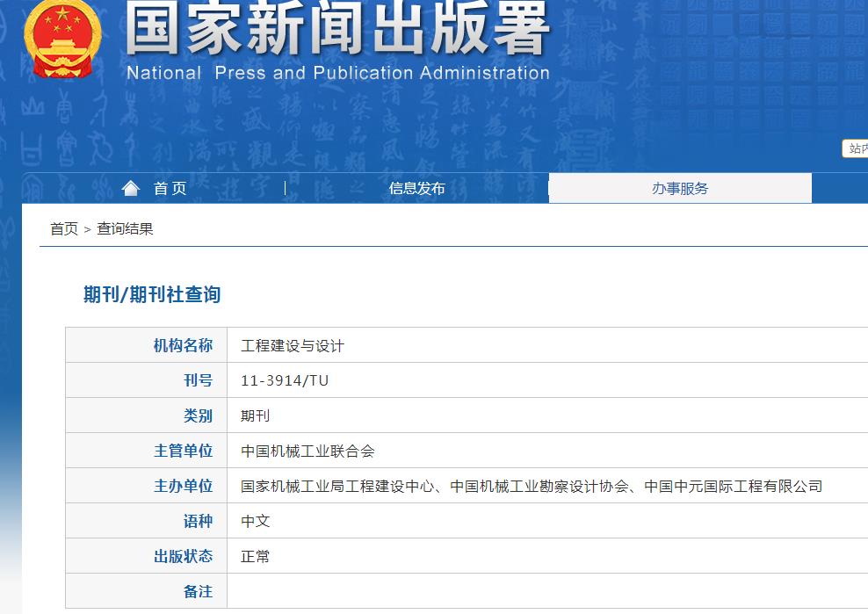The width and height of the screenshot is (868, 614).
Task: Click the 主管单位 label cell
Action: click(184, 450)
